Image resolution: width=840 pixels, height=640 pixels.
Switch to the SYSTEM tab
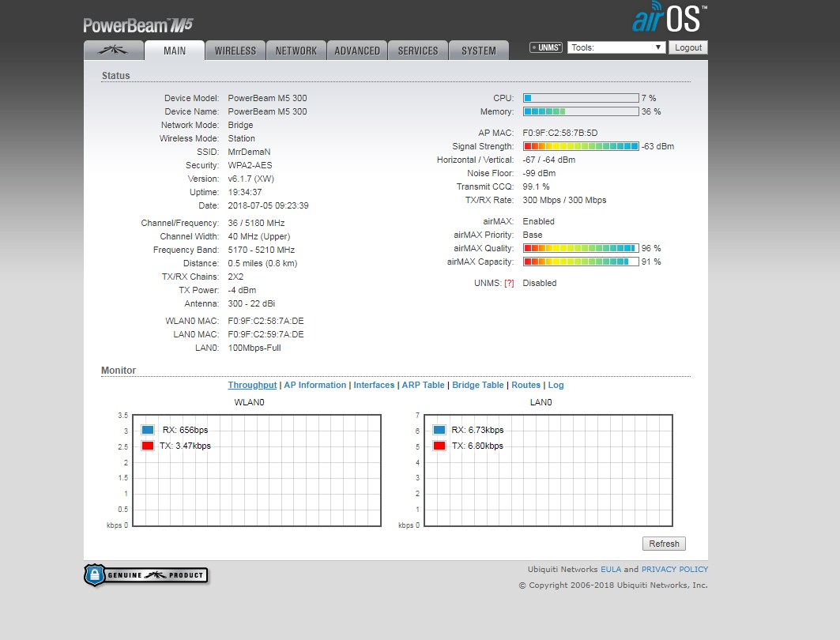(x=479, y=51)
